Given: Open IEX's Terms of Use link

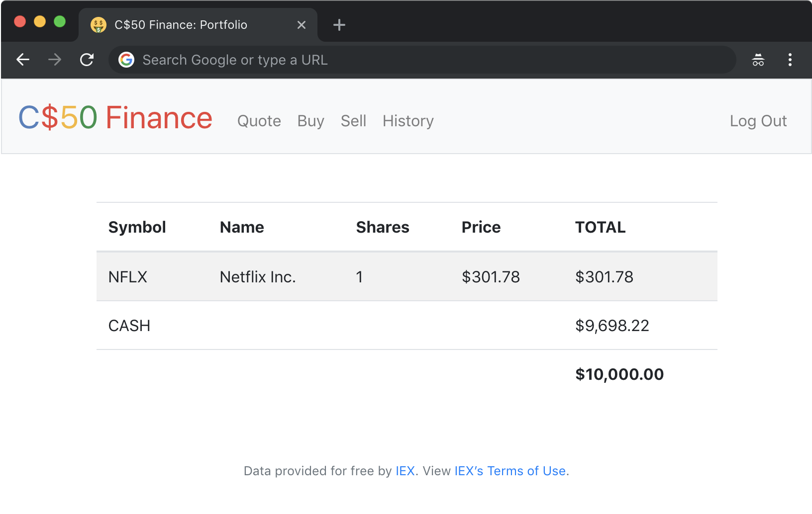Looking at the screenshot, I should coord(510,471).
